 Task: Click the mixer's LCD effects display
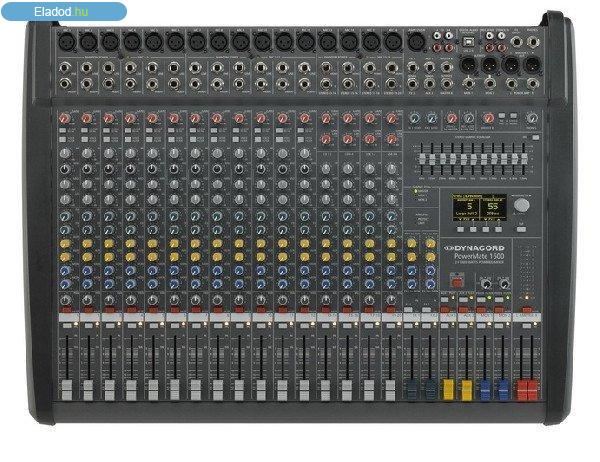[479, 207]
